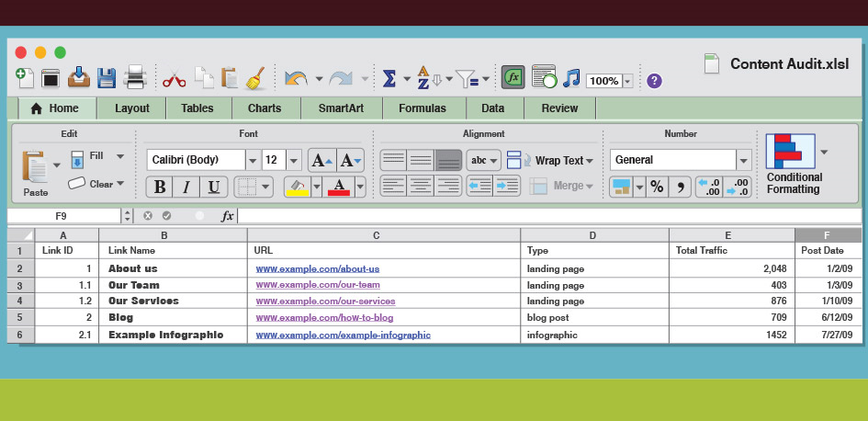
Task: Click the F9 cell name box
Action: click(62, 216)
